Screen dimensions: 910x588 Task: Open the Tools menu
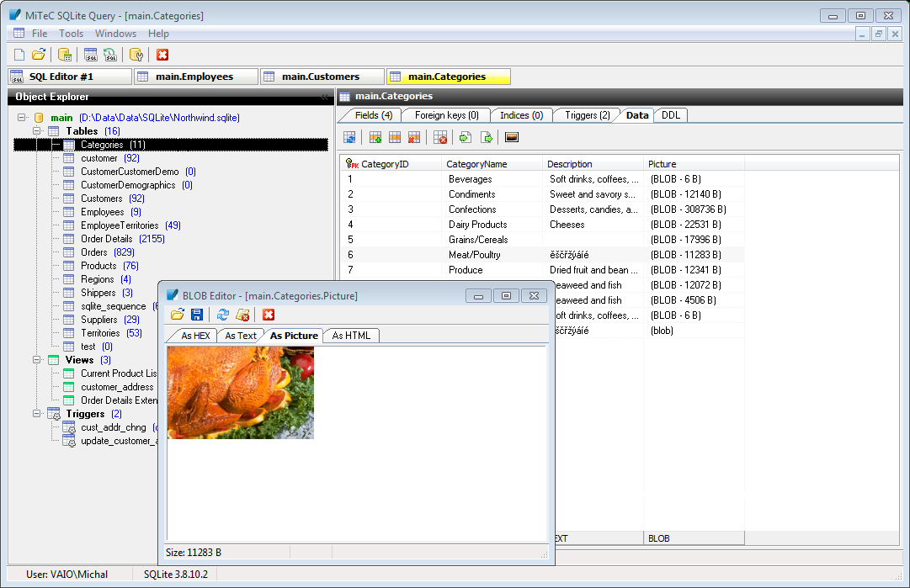click(x=71, y=34)
